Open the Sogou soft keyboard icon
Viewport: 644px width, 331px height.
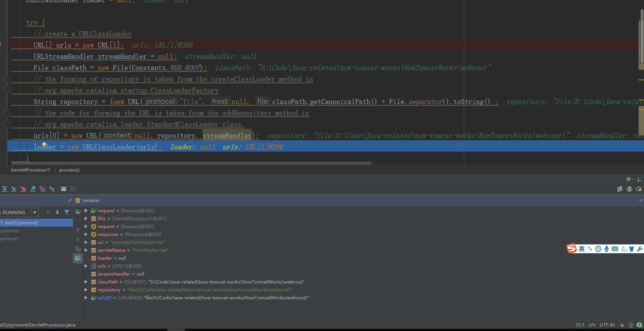tap(615, 249)
